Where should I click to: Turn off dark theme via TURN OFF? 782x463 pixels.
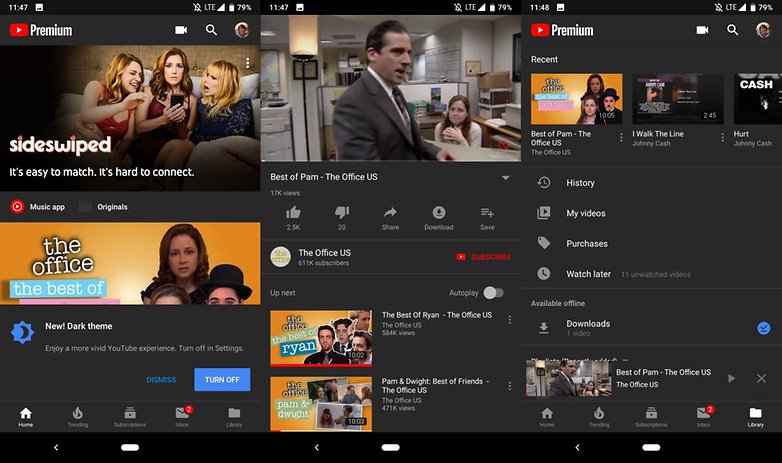[222, 380]
